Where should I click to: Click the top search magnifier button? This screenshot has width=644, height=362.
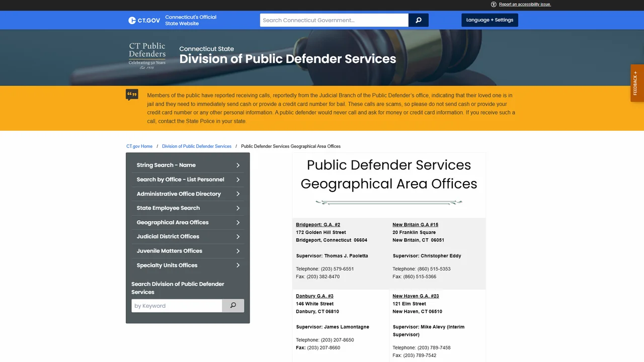coord(419,20)
